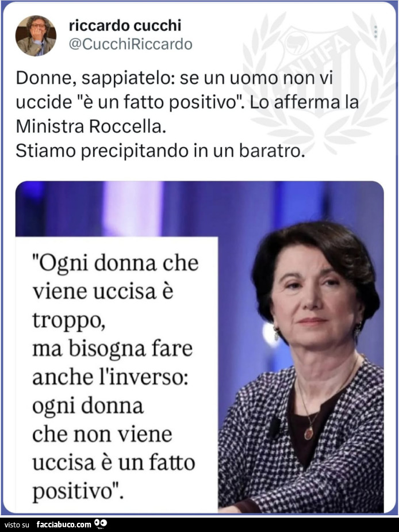Visit the facciabuco.com watermark link
Screen dimensions: 399x532
[x=64, y=525]
